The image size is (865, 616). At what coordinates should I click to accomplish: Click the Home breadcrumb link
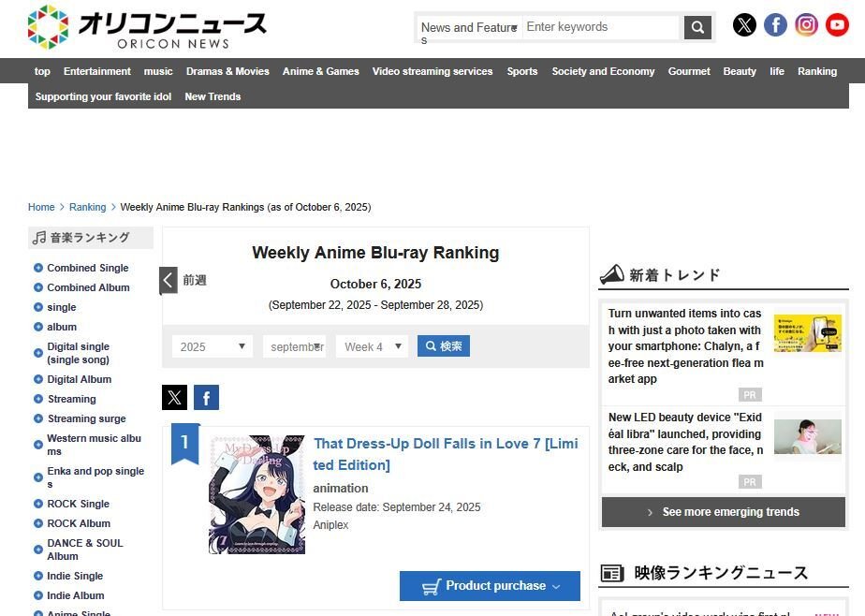pyautogui.click(x=41, y=207)
